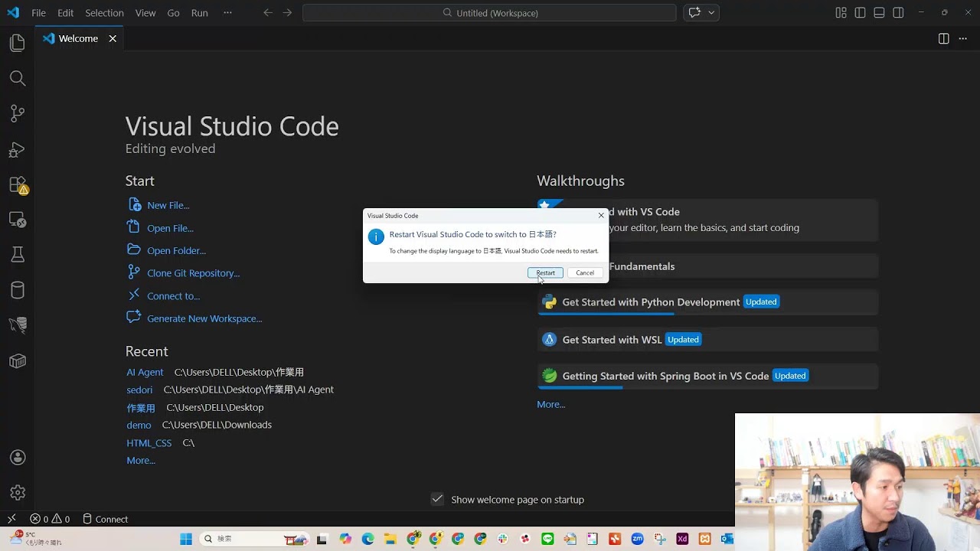Screen dimensions: 980x551
Task: Open Getting Started with Spring Boot walkthrough
Action: coord(707,377)
